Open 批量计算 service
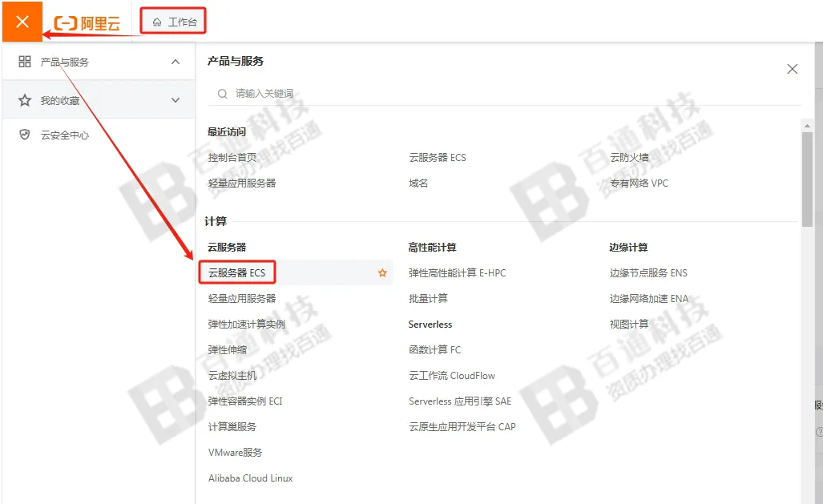 (x=428, y=298)
